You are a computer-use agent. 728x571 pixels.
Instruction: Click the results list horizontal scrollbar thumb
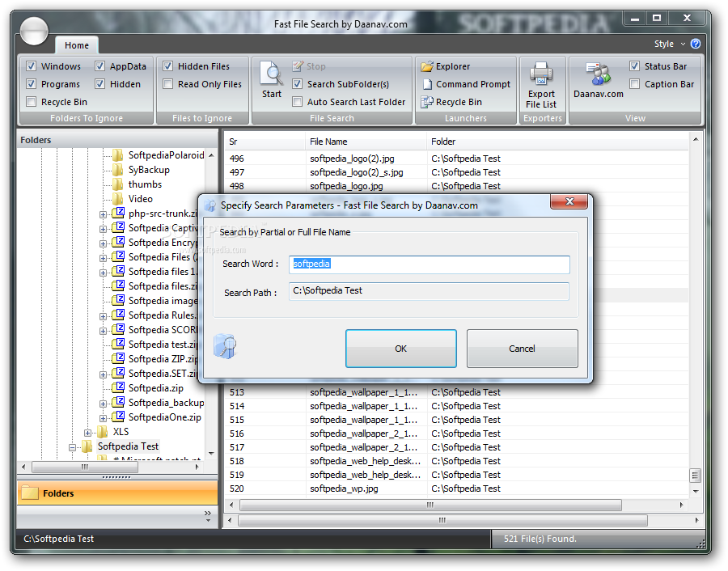[x=430, y=505]
